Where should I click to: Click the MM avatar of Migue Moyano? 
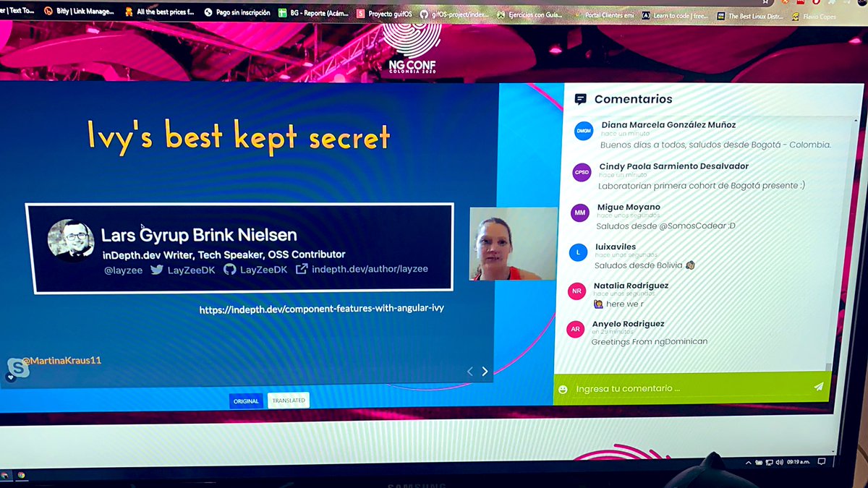[x=579, y=213]
